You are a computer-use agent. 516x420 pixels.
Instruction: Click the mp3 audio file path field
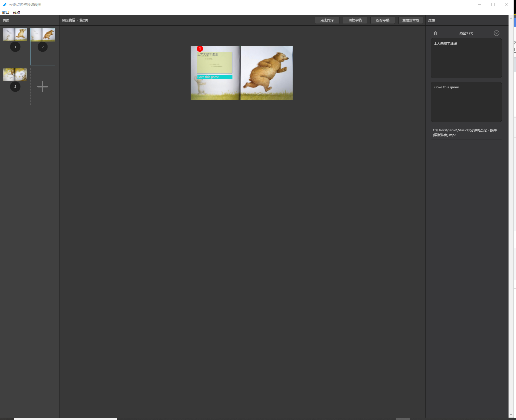[466, 133]
